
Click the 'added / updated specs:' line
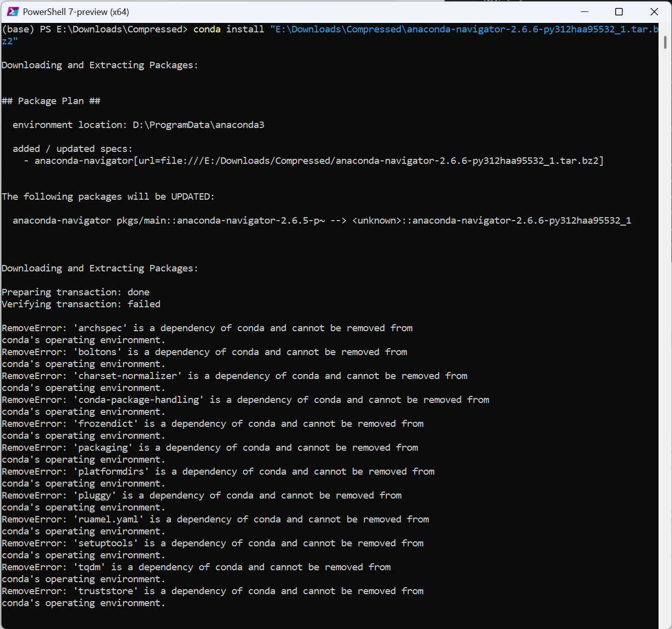[x=73, y=149]
